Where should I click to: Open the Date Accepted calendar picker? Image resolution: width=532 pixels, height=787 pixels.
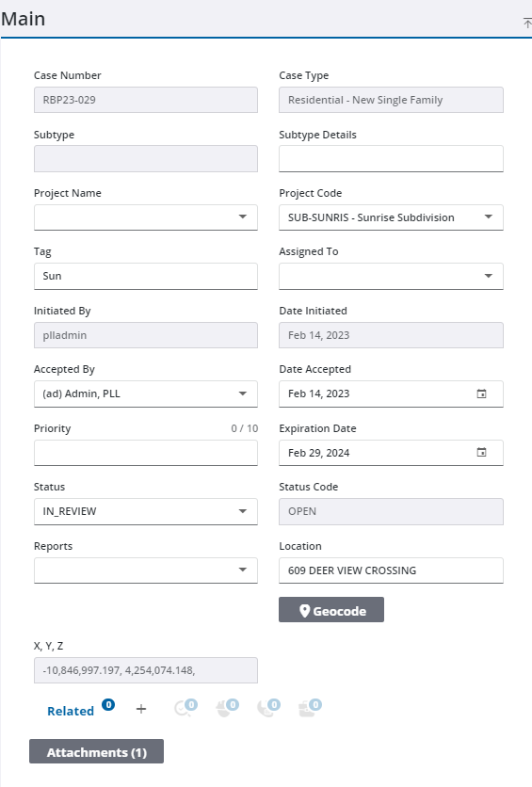tap(481, 394)
